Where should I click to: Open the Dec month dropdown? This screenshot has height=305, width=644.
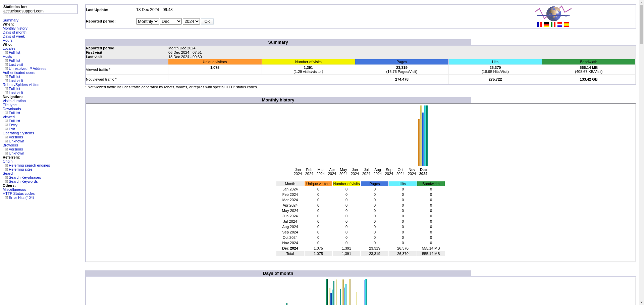pos(171,21)
